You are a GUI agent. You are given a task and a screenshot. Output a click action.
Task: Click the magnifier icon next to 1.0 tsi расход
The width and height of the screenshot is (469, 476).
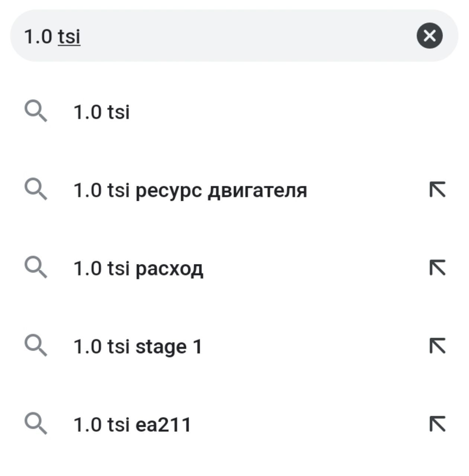36,268
